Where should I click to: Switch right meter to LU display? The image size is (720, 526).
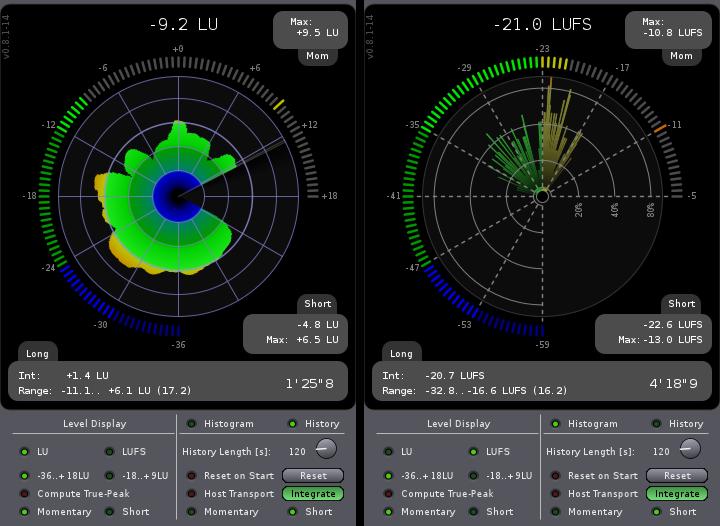click(388, 452)
